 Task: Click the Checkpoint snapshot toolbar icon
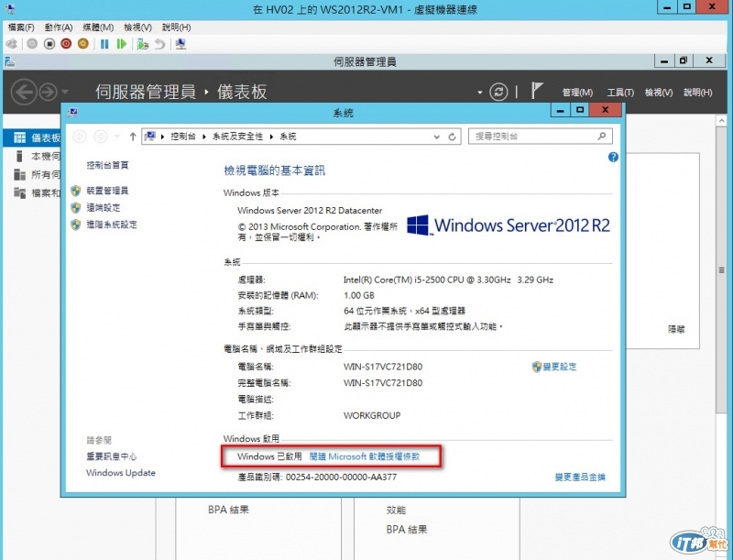tap(143, 44)
